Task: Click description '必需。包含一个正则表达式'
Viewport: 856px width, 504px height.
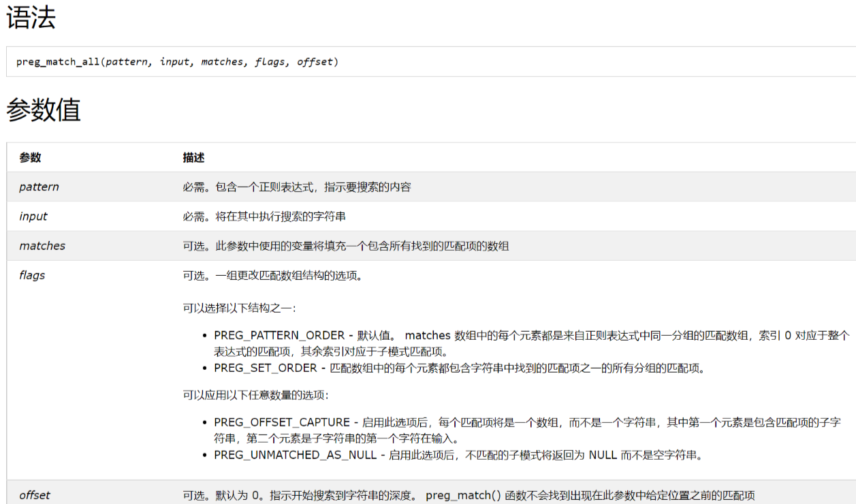Action: [297, 187]
